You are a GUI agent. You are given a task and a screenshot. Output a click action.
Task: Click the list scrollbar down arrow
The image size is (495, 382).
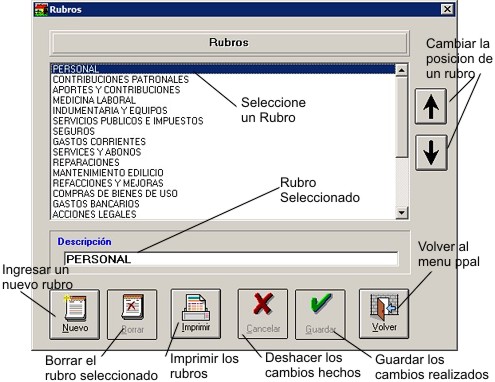coord(402,213)
